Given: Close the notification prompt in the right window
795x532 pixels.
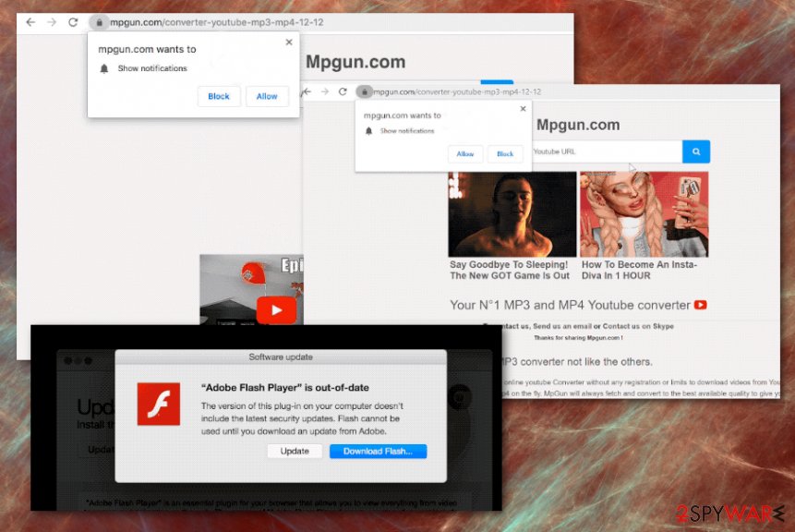Looking at the screenshot, I should coord(524,109).
